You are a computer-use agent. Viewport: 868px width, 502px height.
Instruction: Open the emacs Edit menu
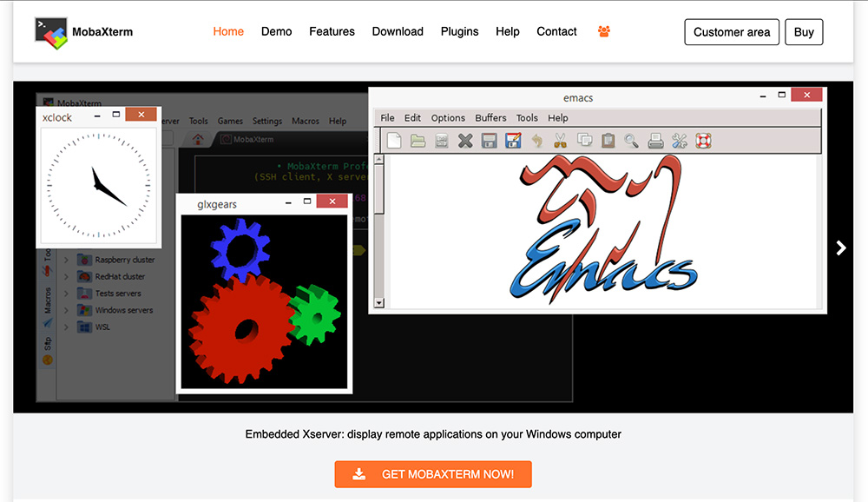[412, 117]
